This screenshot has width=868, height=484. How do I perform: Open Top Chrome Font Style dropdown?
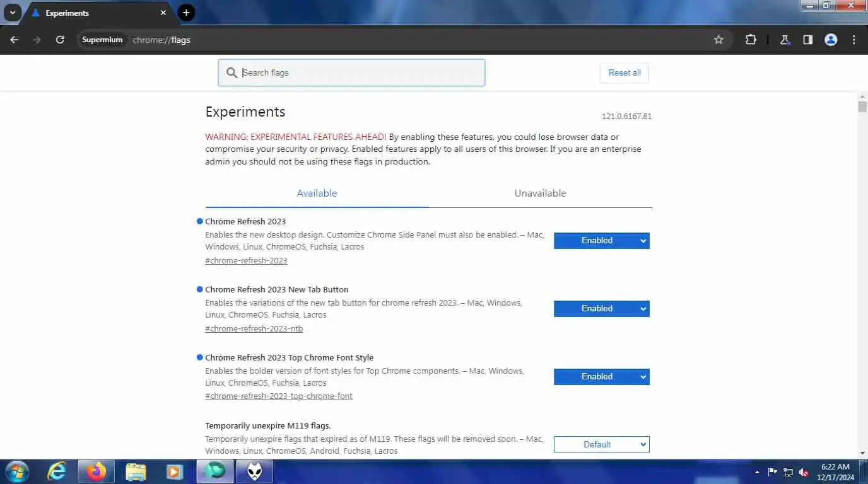click(x=602, y=377)
